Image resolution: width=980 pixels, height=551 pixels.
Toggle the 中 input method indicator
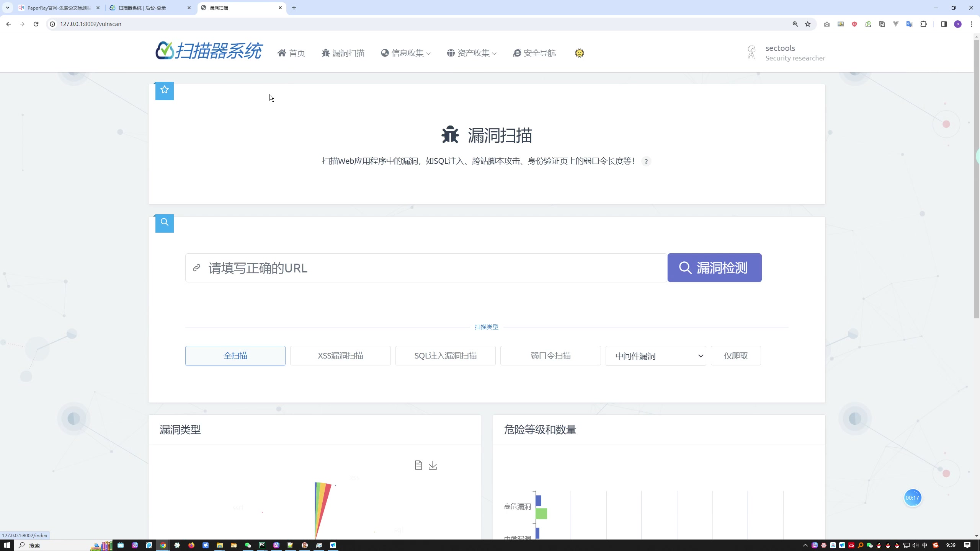tap(925, 545)
